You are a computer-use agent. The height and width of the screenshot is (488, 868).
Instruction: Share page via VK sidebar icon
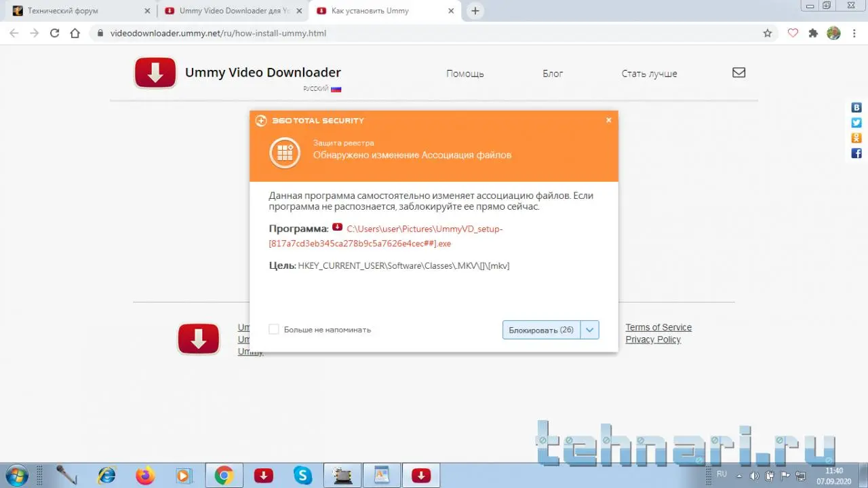pyautogui.click(x=856, y=107)
